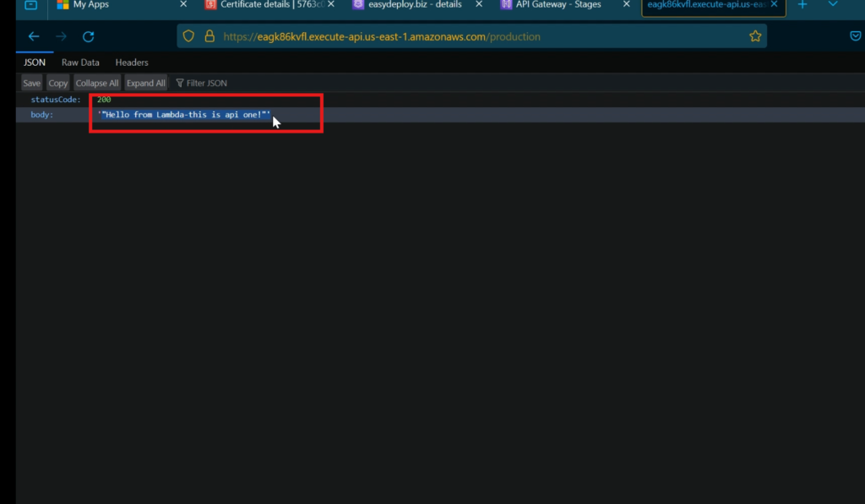Viewport: 865px width, 504px height.
Task: Collapse all JSON nodes
Action: pyautogui.click(x=96, y=82)
